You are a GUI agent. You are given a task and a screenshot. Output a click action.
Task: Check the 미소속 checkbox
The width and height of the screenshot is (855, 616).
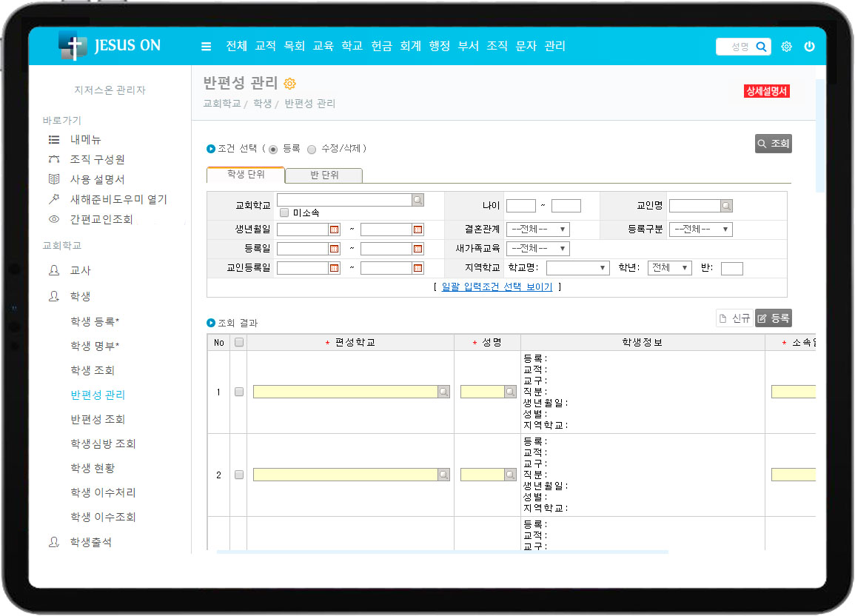point(284,212)
